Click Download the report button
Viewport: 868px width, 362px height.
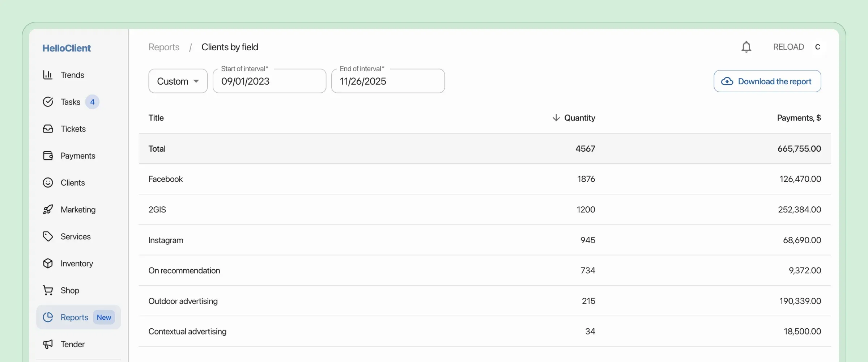767,81
